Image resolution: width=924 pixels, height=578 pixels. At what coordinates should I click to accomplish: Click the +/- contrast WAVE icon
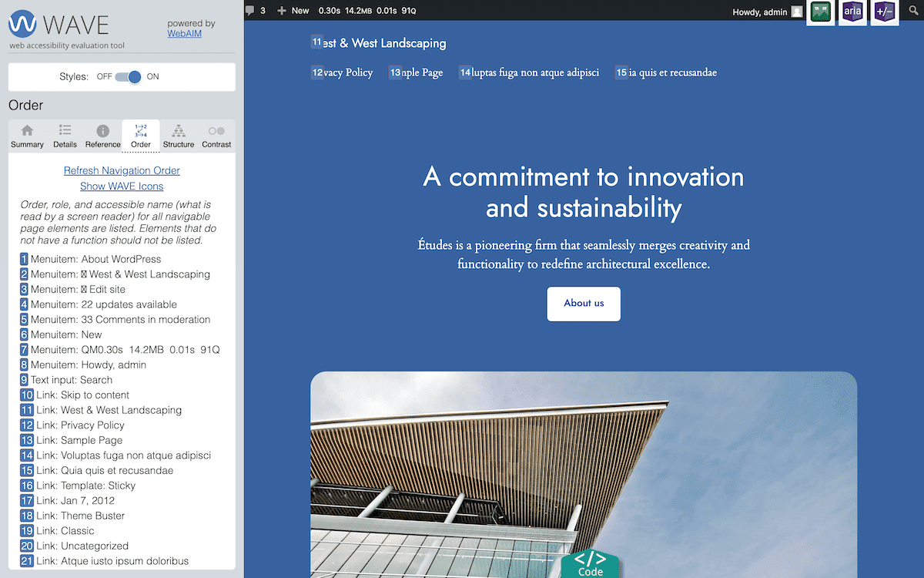tap(884, 12)
